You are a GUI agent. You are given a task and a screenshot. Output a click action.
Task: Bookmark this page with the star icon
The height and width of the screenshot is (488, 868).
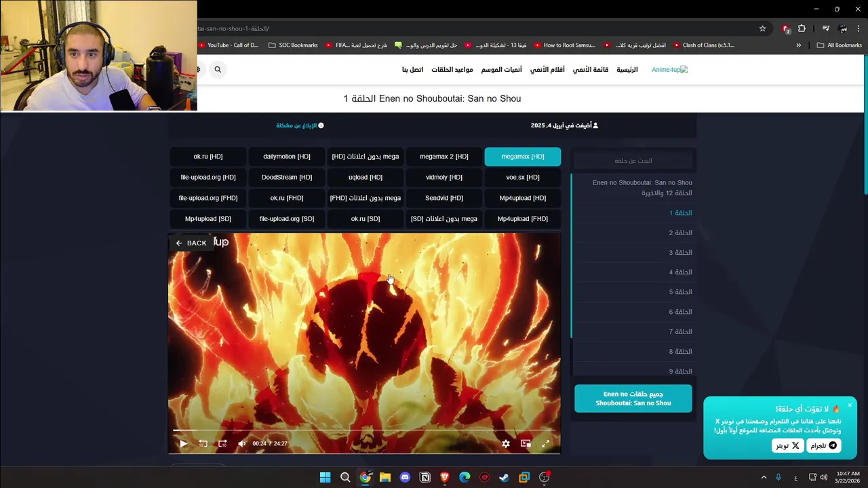(x=762, y=28)
